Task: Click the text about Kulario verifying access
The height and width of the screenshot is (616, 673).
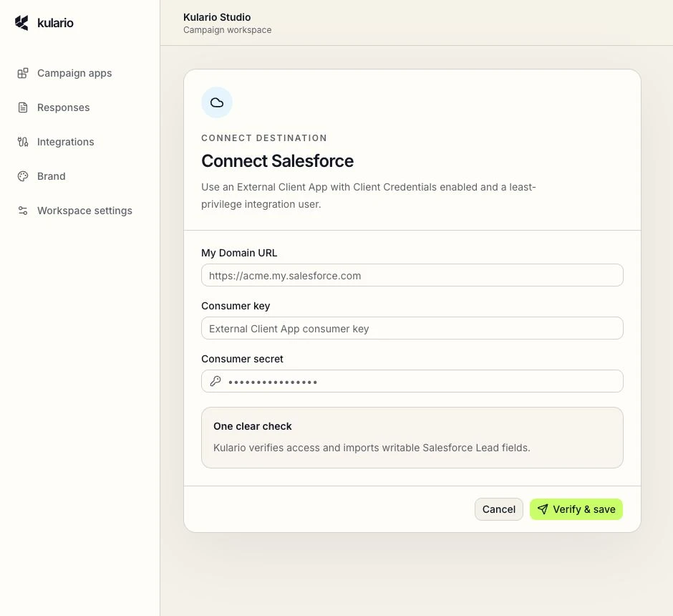Action: point(372,448)
